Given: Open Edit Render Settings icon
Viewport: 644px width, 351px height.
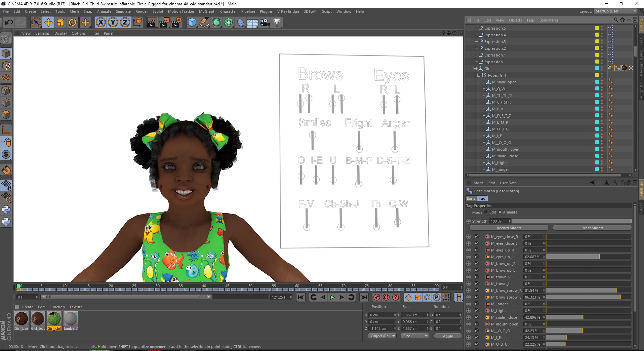Looking at the screenshot, I should (177, 23).
